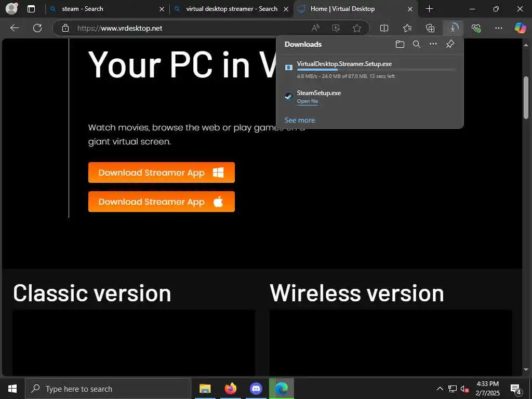Search downloads with magnifier icon

pyautogui.click(x=417, y=44)
